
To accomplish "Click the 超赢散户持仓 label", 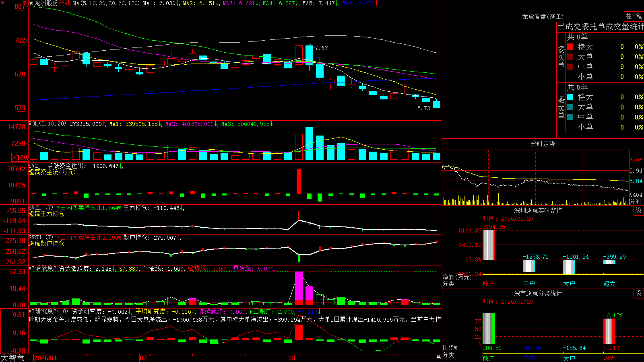I will coord(46,243).
